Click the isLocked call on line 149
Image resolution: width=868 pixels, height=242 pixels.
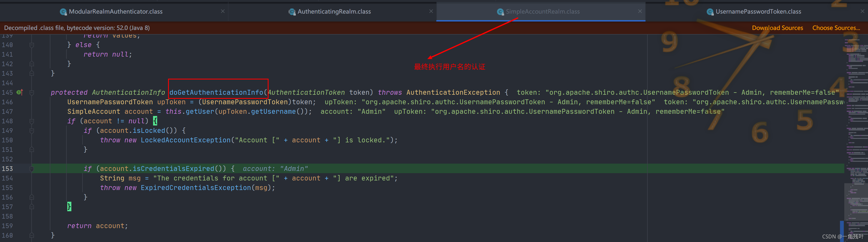[149, 130]
